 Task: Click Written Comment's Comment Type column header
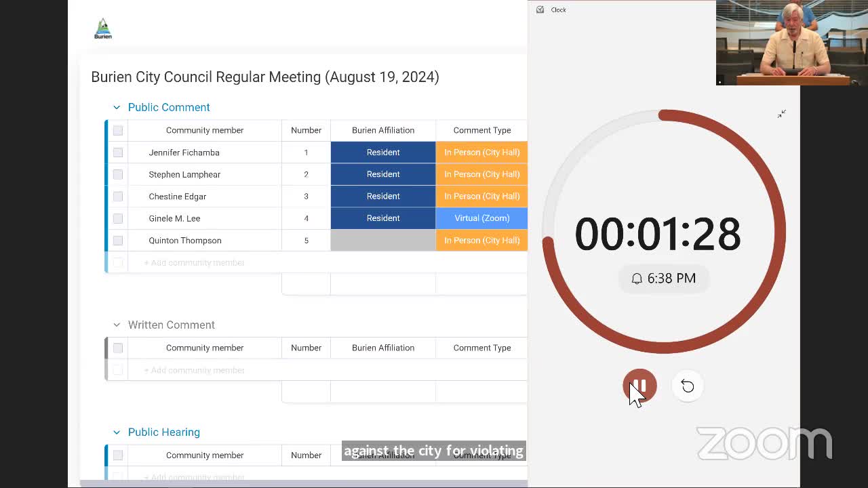coord(482,348)
